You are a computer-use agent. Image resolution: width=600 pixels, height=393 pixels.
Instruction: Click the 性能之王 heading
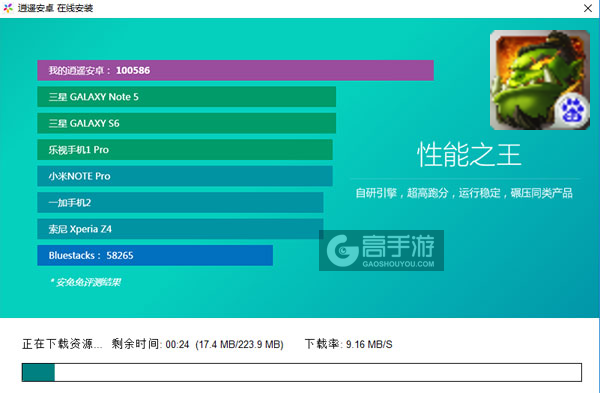click(469, 155)
